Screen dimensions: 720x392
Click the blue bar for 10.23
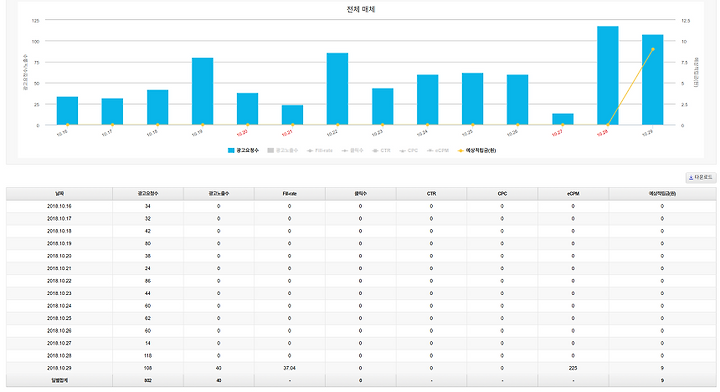point(382,106)
